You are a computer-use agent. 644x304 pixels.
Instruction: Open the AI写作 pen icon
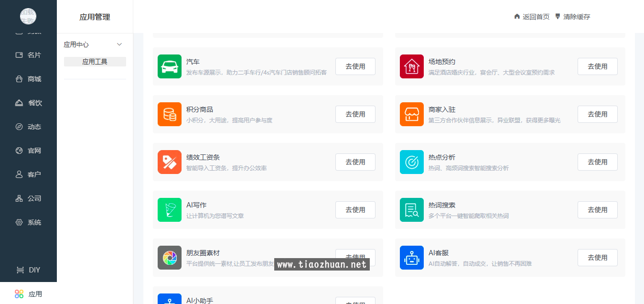(x=170, y=210)
